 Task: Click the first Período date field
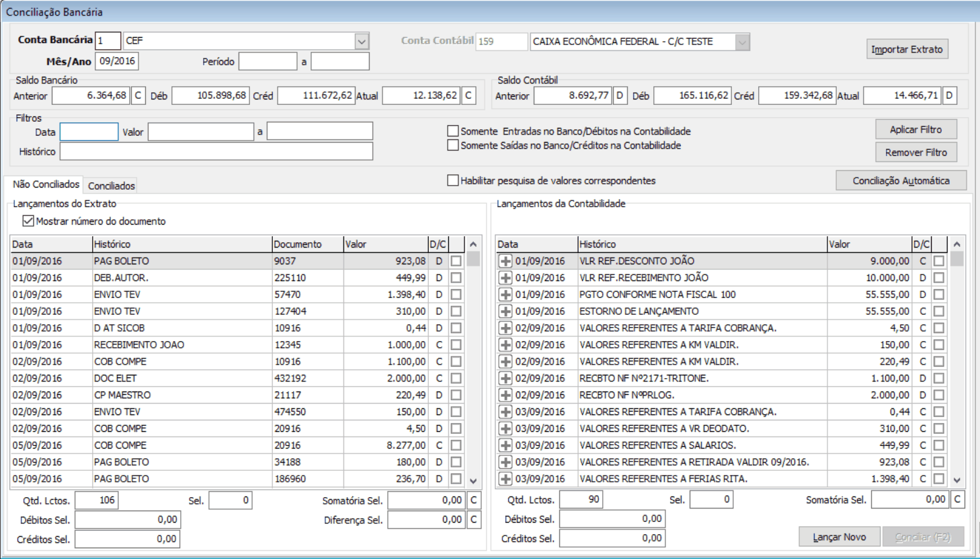268,61
